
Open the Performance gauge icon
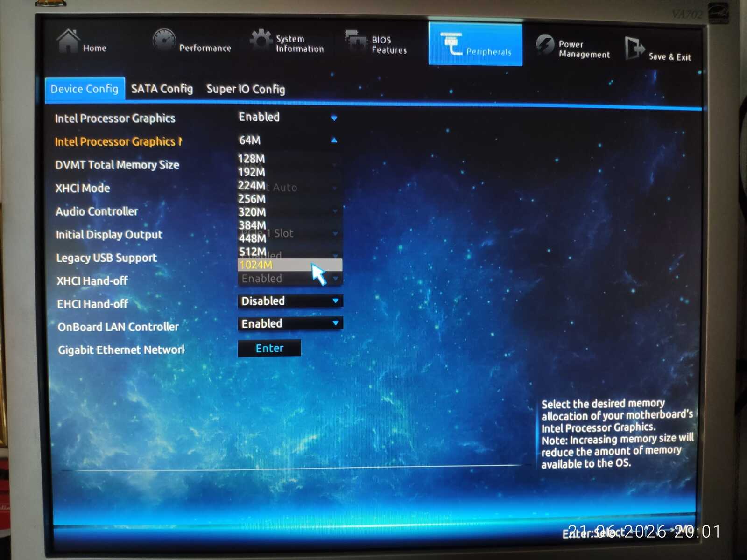pyautogui.click(x=164, y=40)
